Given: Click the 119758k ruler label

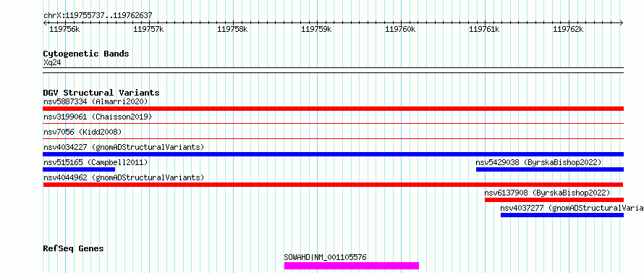Looking at the screenshot, I should [232, 29].
